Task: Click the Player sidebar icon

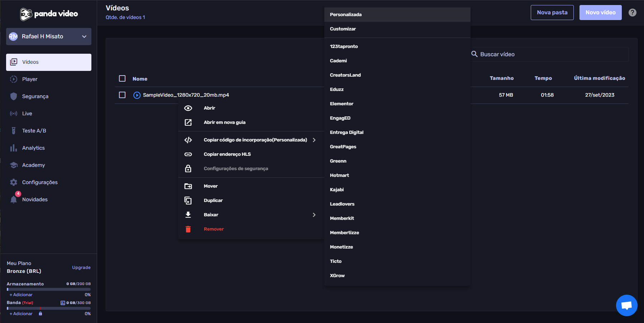Action: tap(14, 79)
